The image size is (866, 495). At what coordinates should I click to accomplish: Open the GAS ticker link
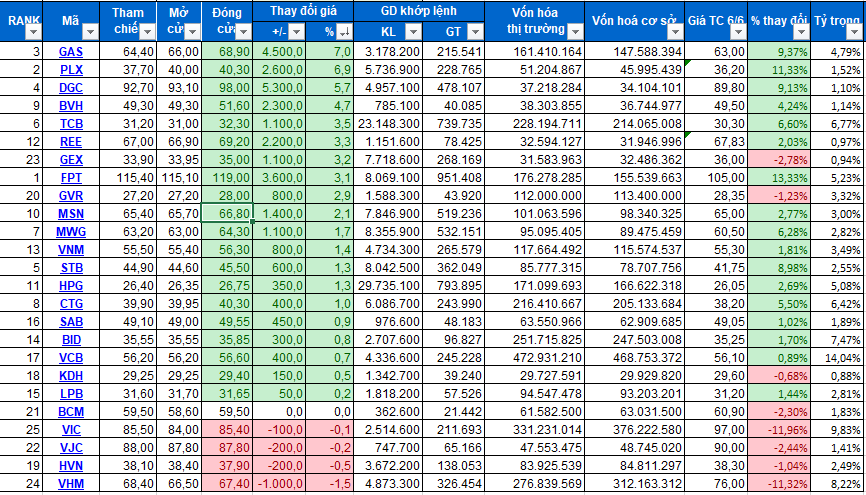coord(71,52)
